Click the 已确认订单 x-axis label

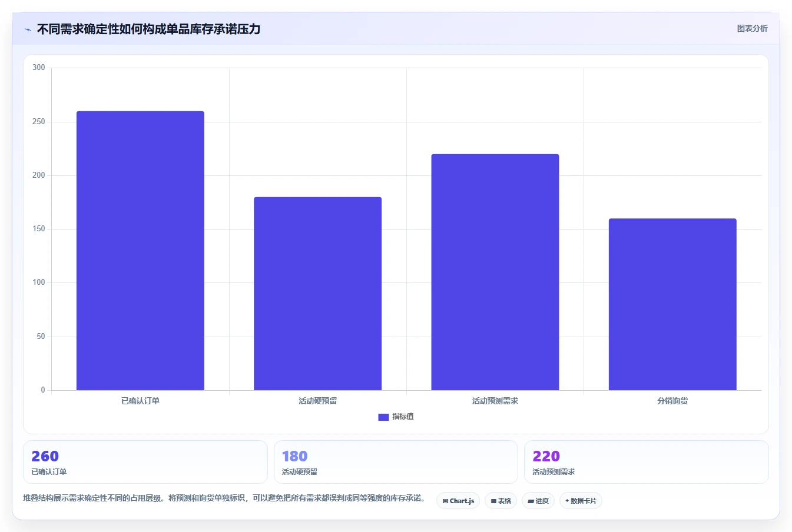140,401
